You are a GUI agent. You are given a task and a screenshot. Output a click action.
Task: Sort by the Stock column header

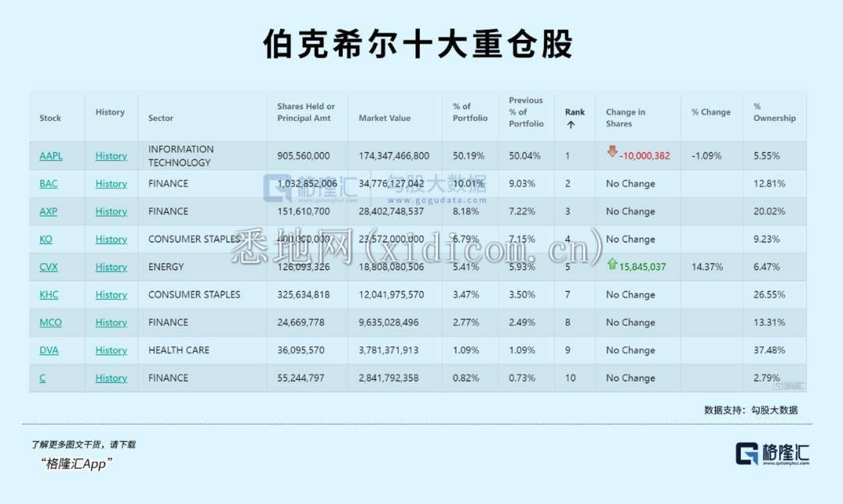coord(50,119)
